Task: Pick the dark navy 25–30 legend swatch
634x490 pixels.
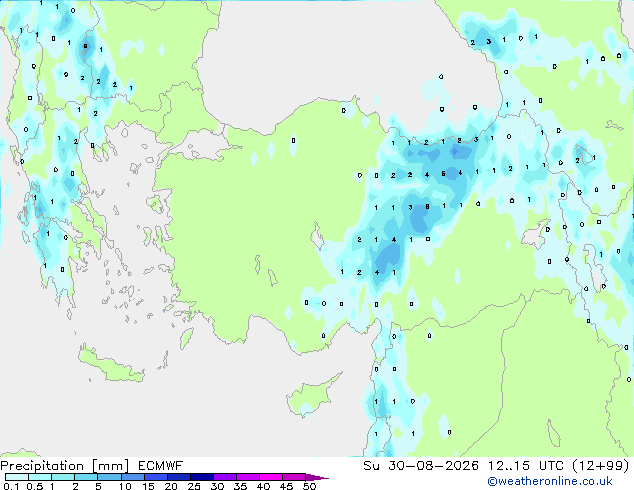Action: (x=202, y=477)
